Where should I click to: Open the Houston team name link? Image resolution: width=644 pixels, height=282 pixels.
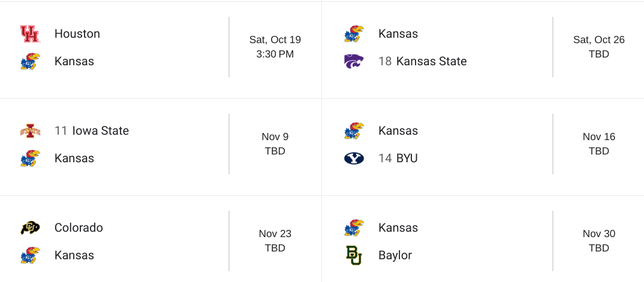point(77,34)
